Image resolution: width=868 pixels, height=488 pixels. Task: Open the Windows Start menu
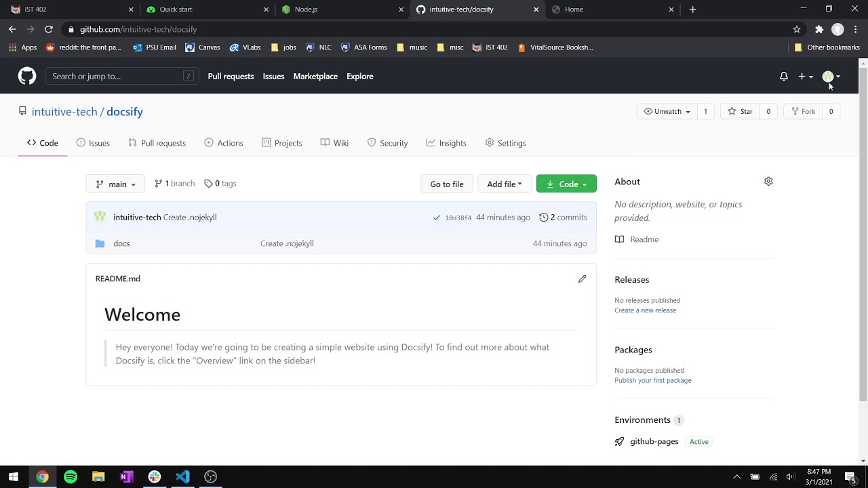coord(14,477)
